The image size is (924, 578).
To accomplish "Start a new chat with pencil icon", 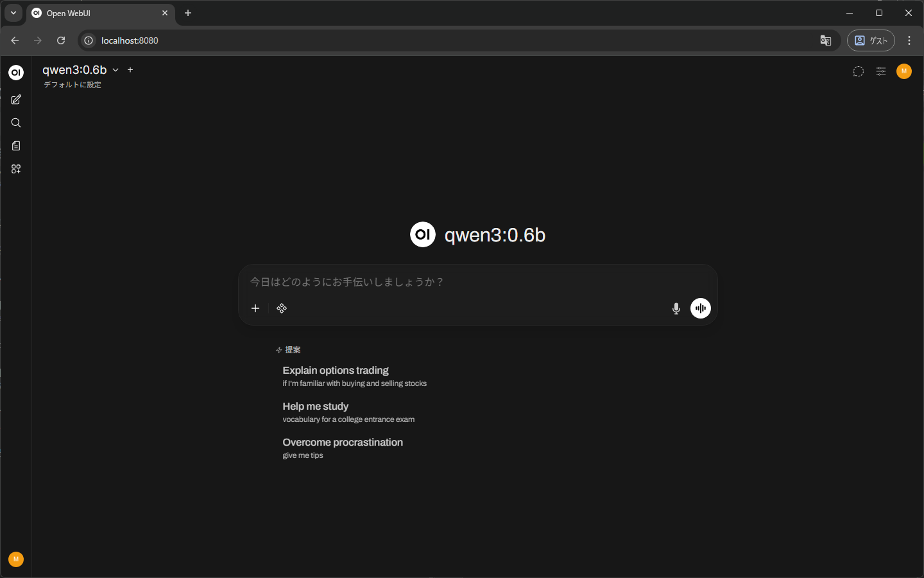I will [16, 100].
